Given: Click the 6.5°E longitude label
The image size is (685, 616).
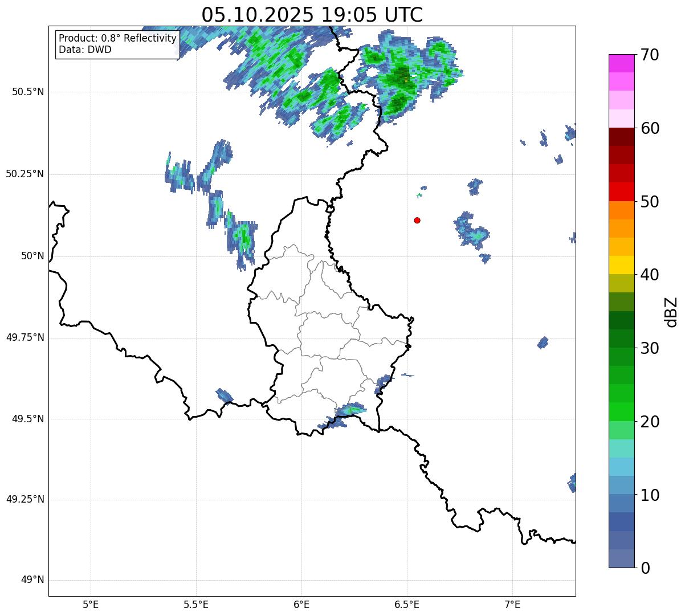Looking at the screenshot, I should (407, 605).
